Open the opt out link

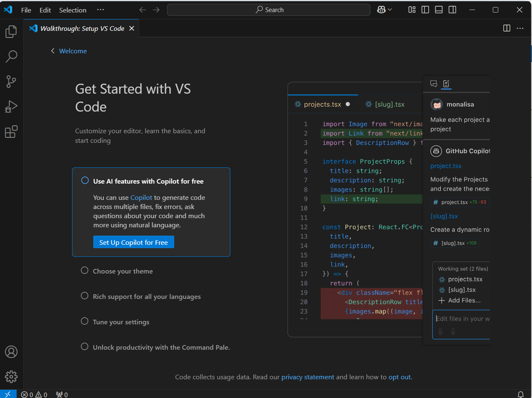(x=400, y=377)
